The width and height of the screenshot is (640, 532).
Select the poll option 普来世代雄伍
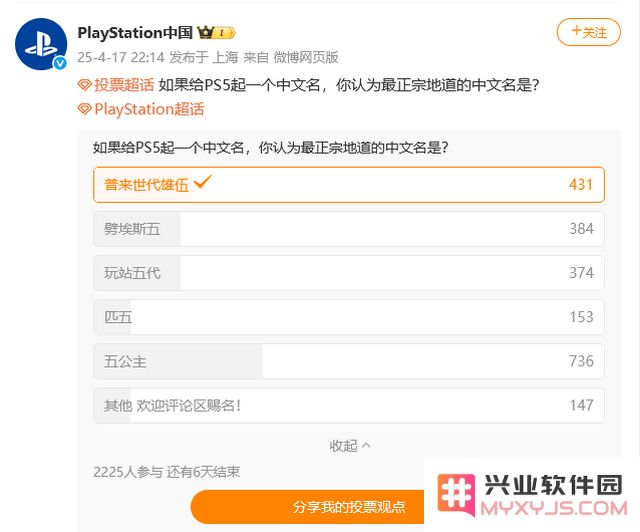click(349, 185)
